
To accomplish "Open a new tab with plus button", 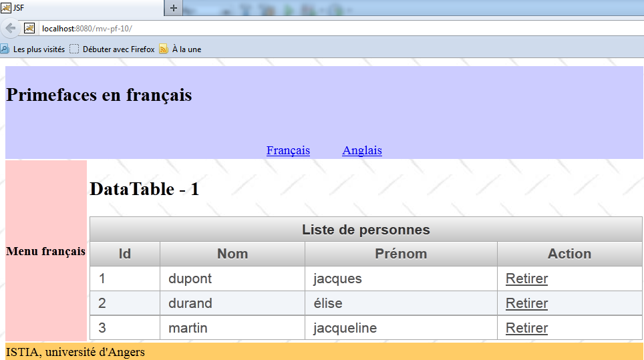I will pyautogui.click(x=173, y=8).
